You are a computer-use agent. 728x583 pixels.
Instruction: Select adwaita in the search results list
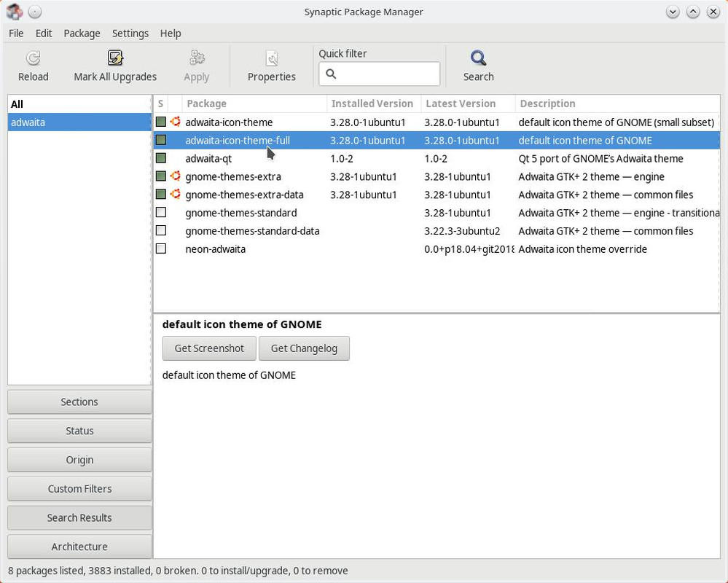[79, 122]
